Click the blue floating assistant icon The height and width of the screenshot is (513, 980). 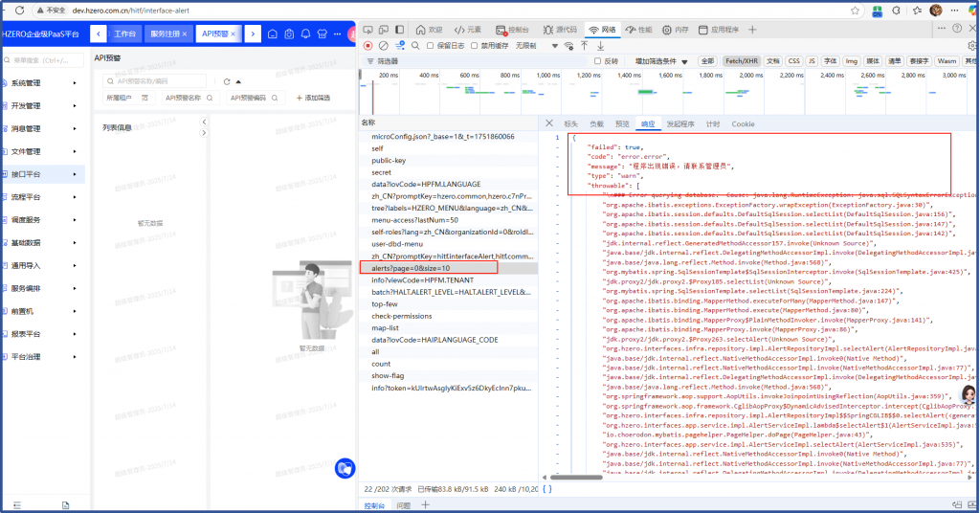[345, 469]
